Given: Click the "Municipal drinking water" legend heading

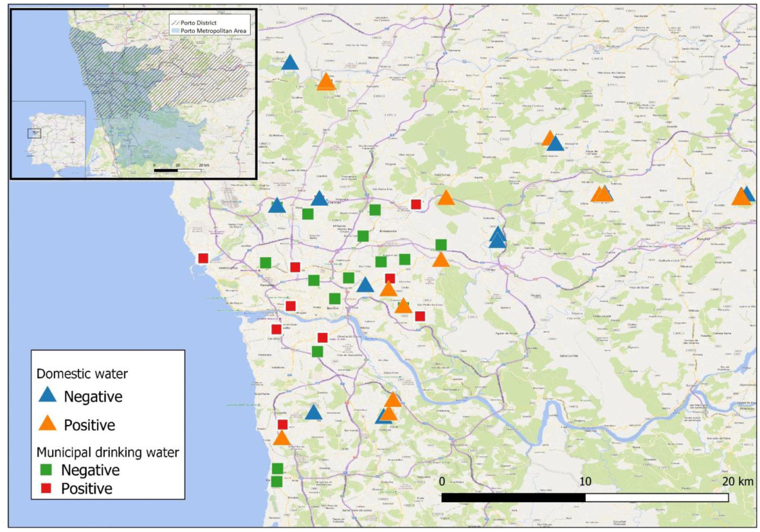Looking at the screenshot, I should tap(108, 452).
